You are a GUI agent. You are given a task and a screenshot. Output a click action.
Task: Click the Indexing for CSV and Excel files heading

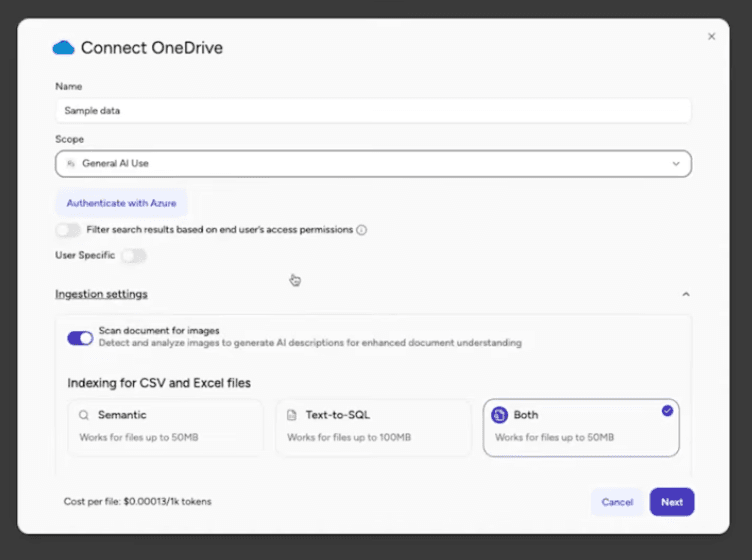point(159,383)
